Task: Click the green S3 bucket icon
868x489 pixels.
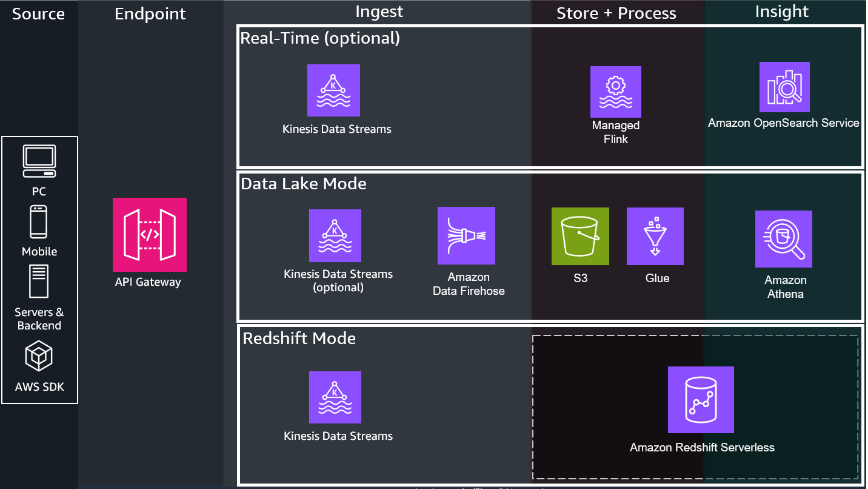Action: (x=580, y=236)
